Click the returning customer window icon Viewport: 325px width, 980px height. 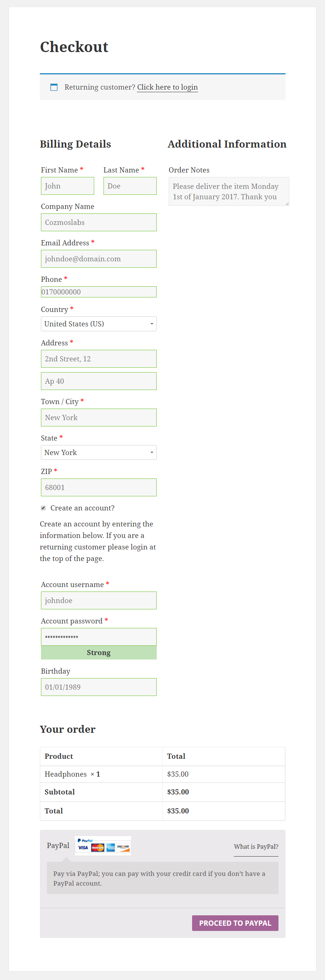click(54, 87)
